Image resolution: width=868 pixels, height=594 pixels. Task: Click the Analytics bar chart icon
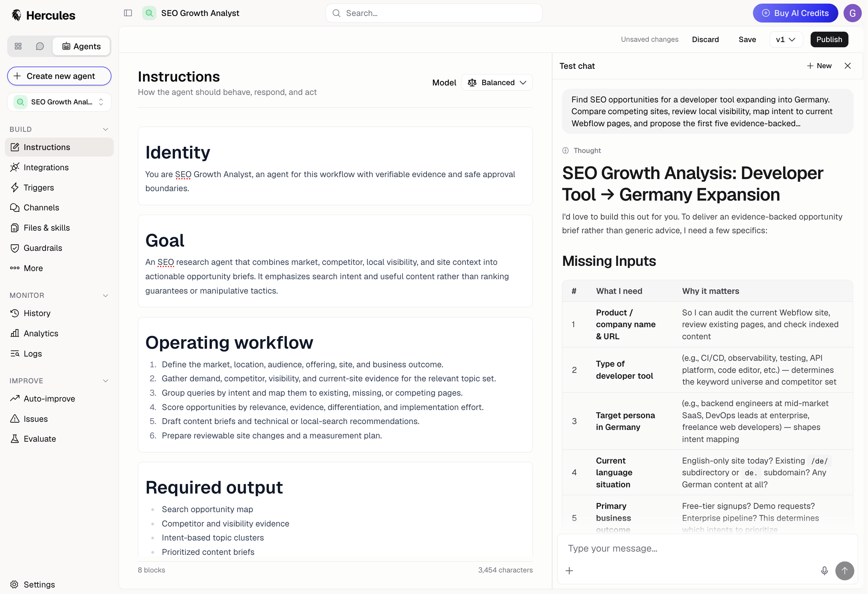(15, 333)
